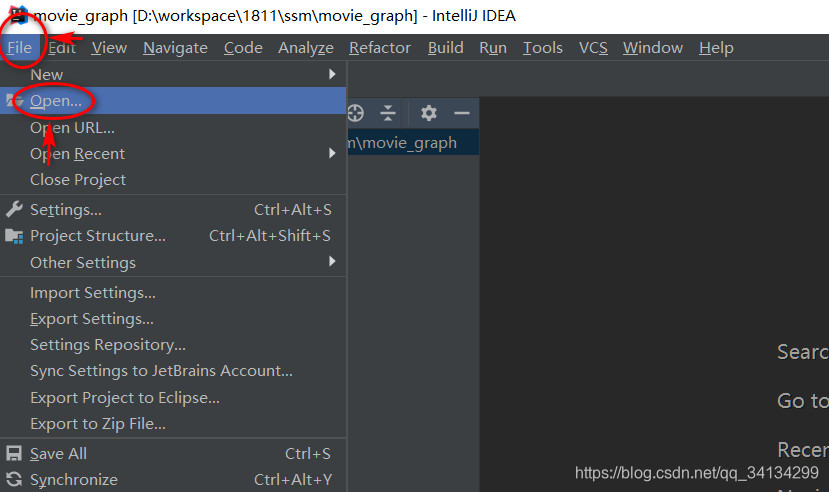Click the locate/scroll-from-source crosshair icon
Screen dimensions: 829x492
[x=356, y=113]
